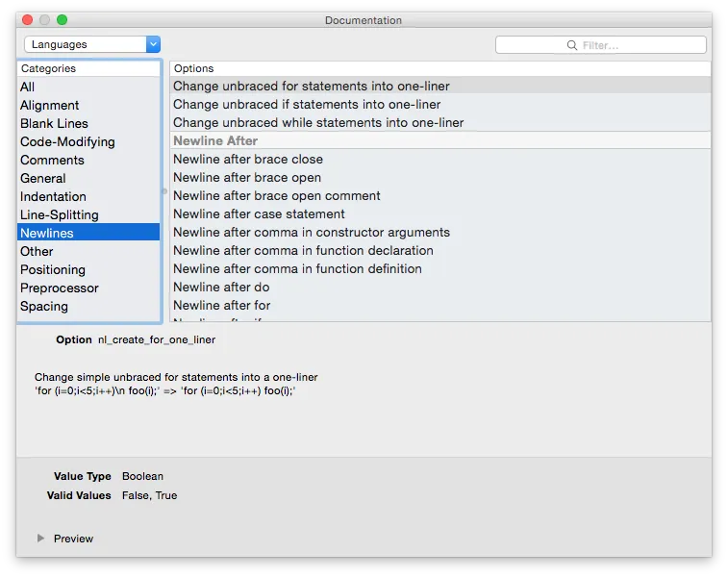Click the Filter search field

601,45
